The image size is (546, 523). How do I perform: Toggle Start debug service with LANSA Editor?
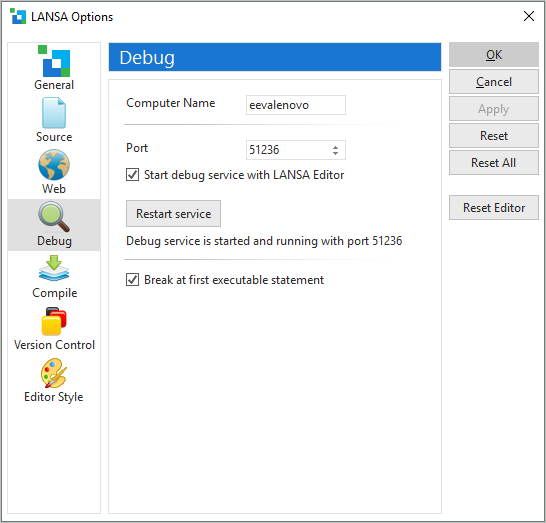click(x=132, y=174)
